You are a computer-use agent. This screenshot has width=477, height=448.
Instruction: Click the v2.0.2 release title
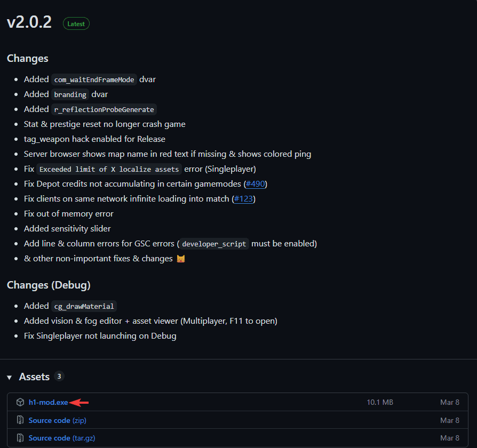coord(29,22)
